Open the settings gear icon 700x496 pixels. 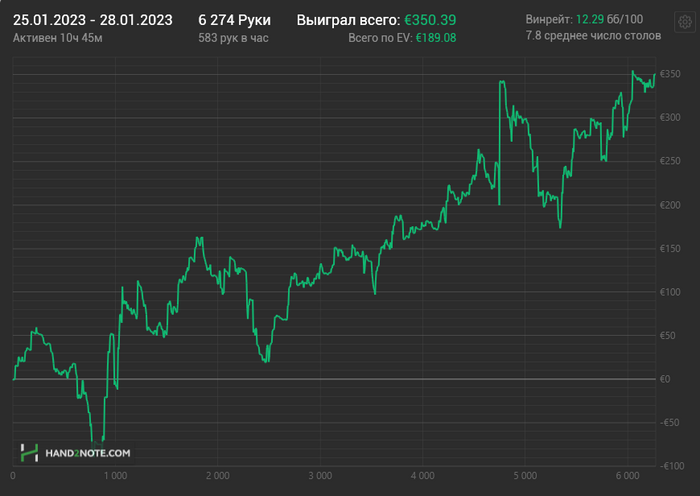click(685, 22)
